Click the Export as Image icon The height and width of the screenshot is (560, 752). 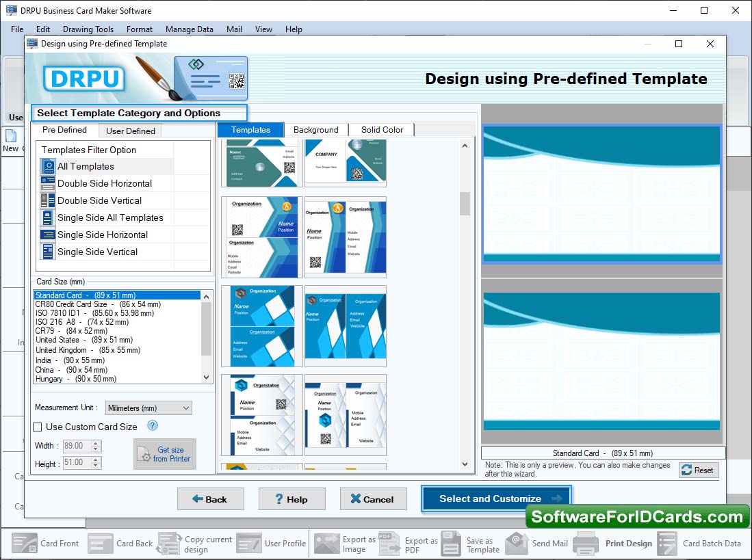click(x=326, y=543)
